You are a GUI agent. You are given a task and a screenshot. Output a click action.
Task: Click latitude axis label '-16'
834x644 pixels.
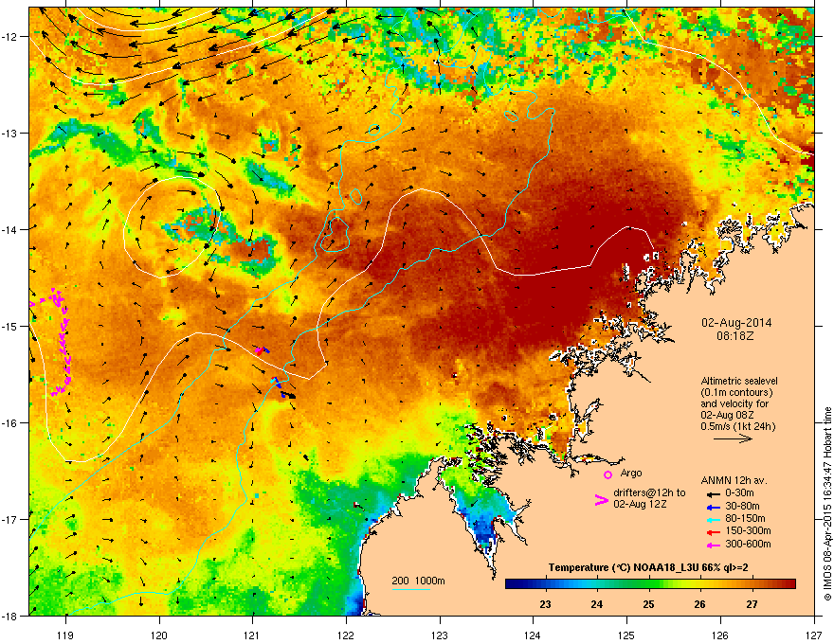tap(11, 423)
